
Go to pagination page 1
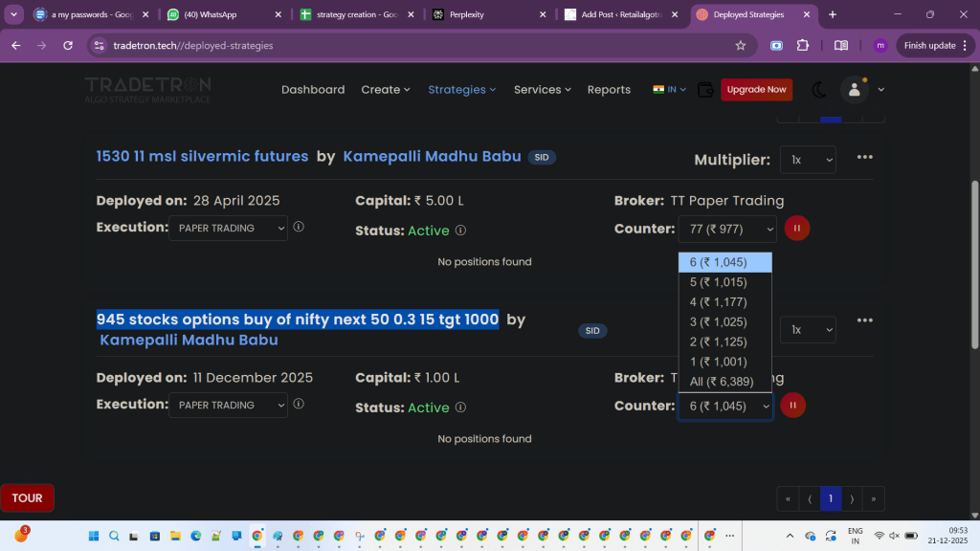pos(831,498)
